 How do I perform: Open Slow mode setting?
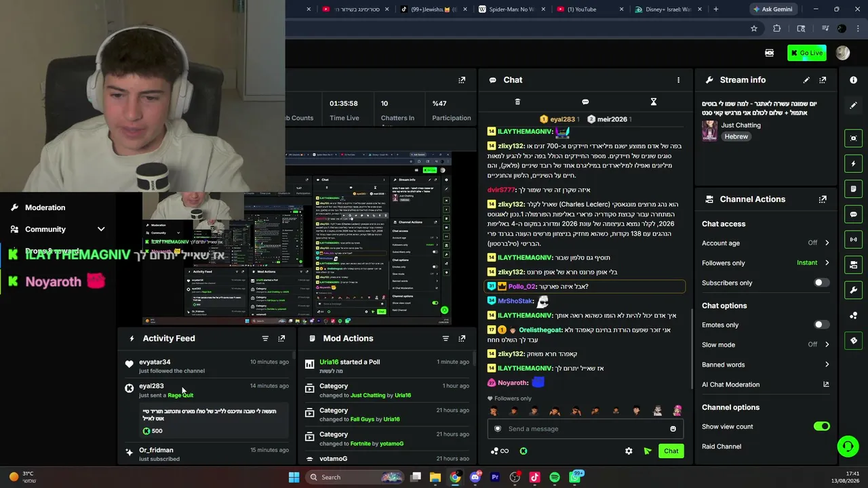pyautogui.click(x=766, y=344)
